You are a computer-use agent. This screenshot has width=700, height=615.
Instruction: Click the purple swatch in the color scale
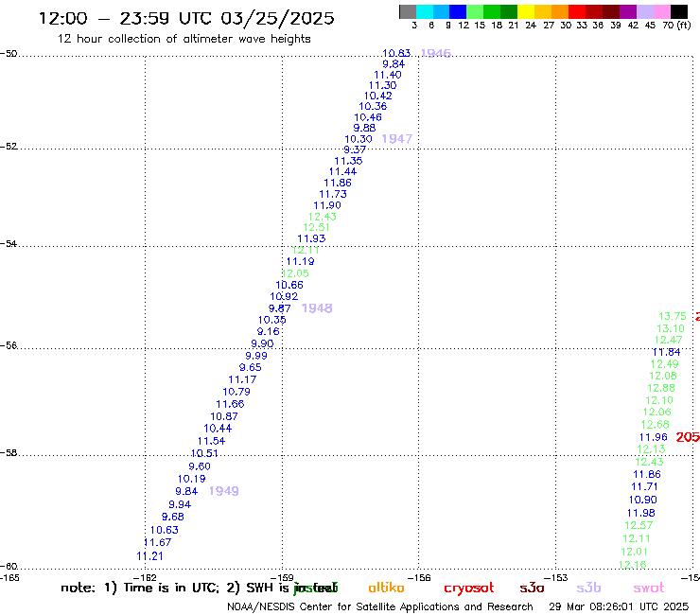(628, 11)
